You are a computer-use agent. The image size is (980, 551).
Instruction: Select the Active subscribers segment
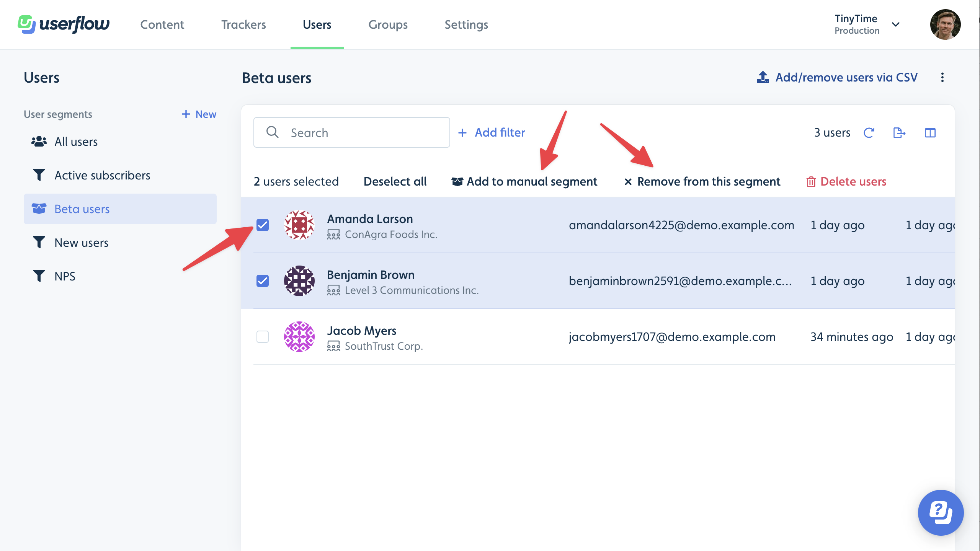(x=120, y=175)
